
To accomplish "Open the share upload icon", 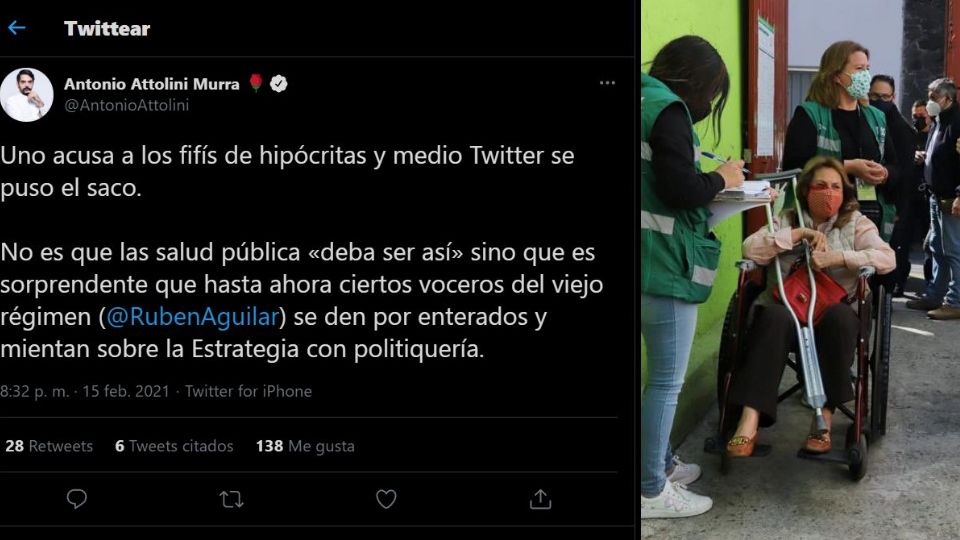I will coord(540,499).
